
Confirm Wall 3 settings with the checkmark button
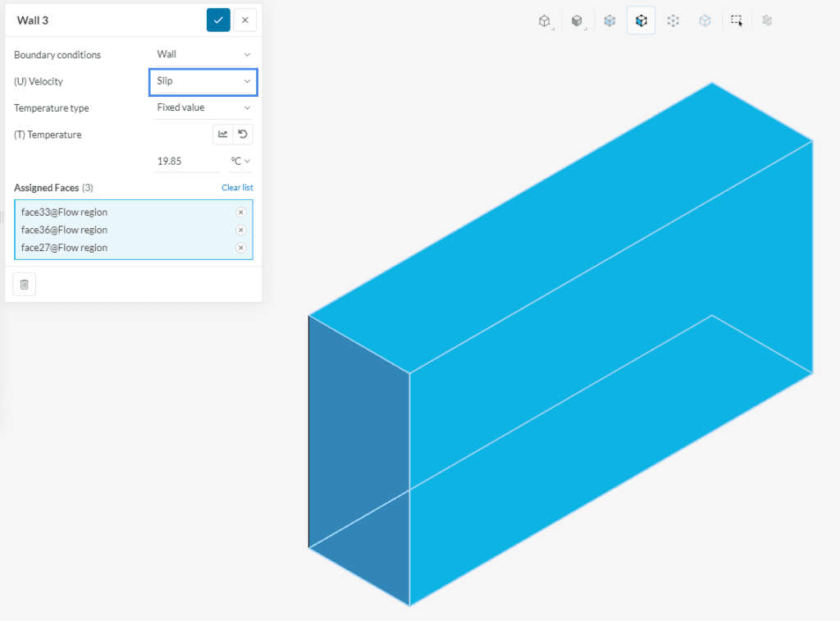tap(217, 20)
